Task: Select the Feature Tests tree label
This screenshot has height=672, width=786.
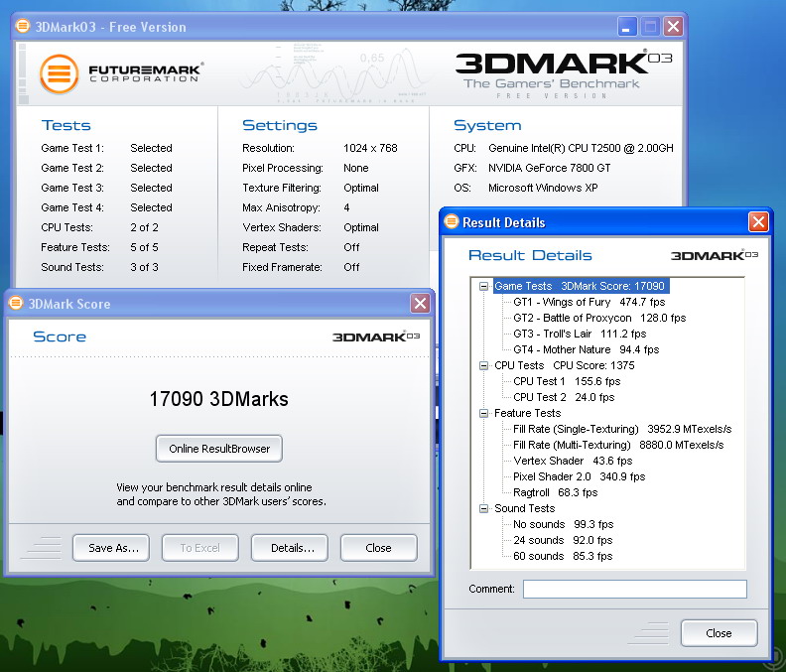Action: [x=527, y=413]
